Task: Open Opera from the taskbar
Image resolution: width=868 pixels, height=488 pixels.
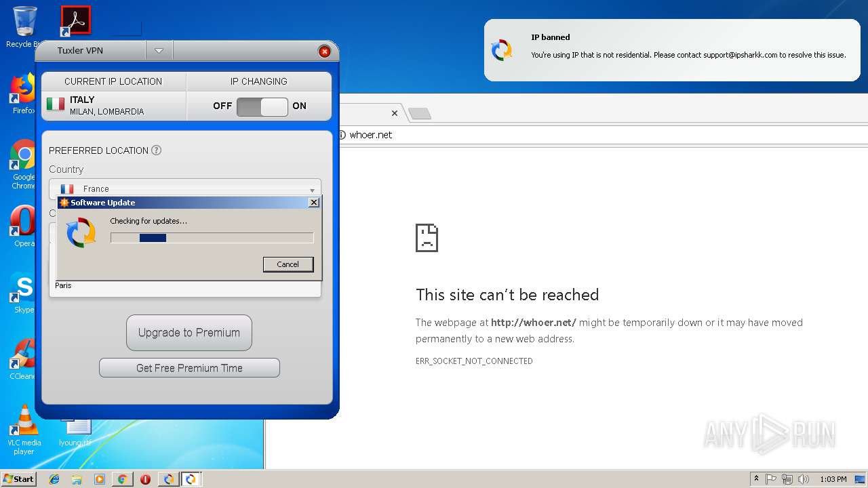Action: (x=145, y=479)
